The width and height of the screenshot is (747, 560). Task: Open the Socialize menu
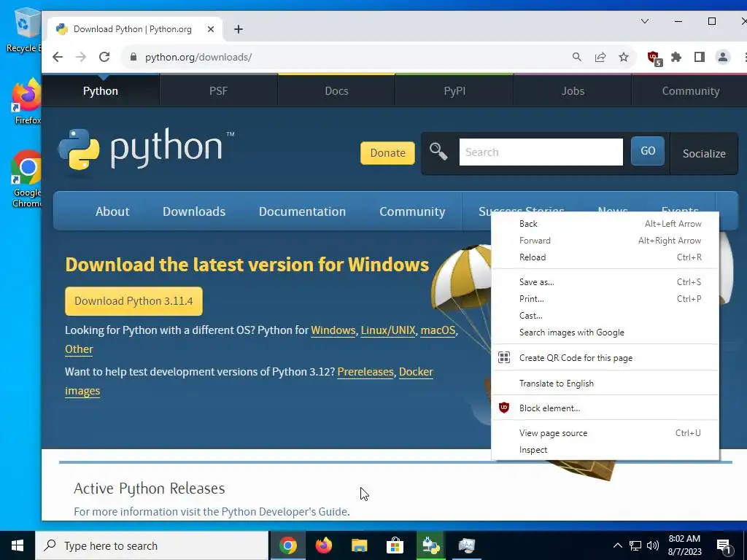pyautogui.click(x=704, y=153)
